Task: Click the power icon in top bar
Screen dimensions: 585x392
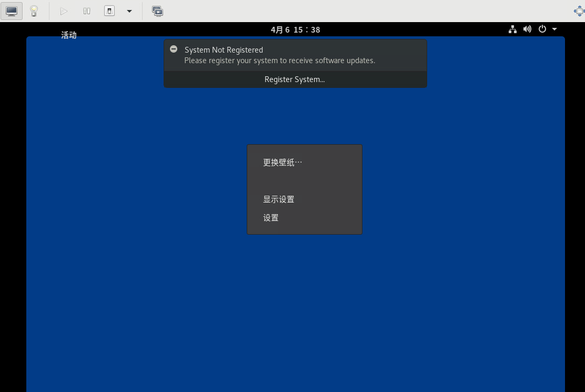Action: (x=542, y=29)
